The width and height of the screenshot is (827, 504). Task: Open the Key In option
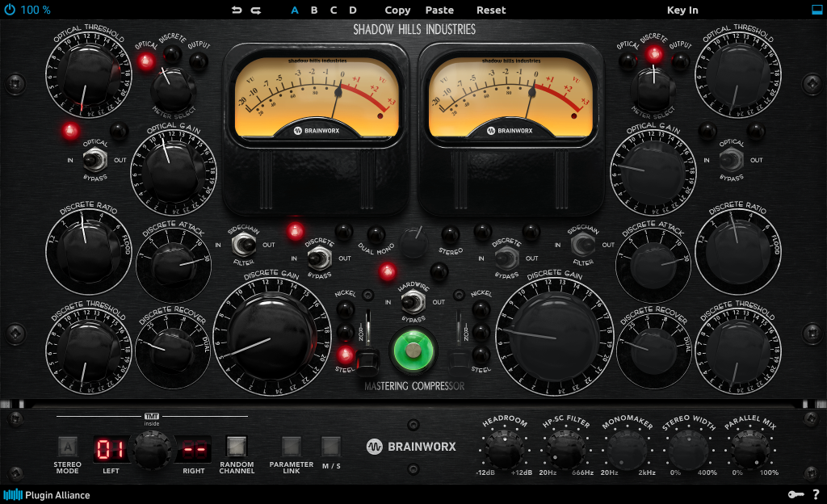pos(682,10)
